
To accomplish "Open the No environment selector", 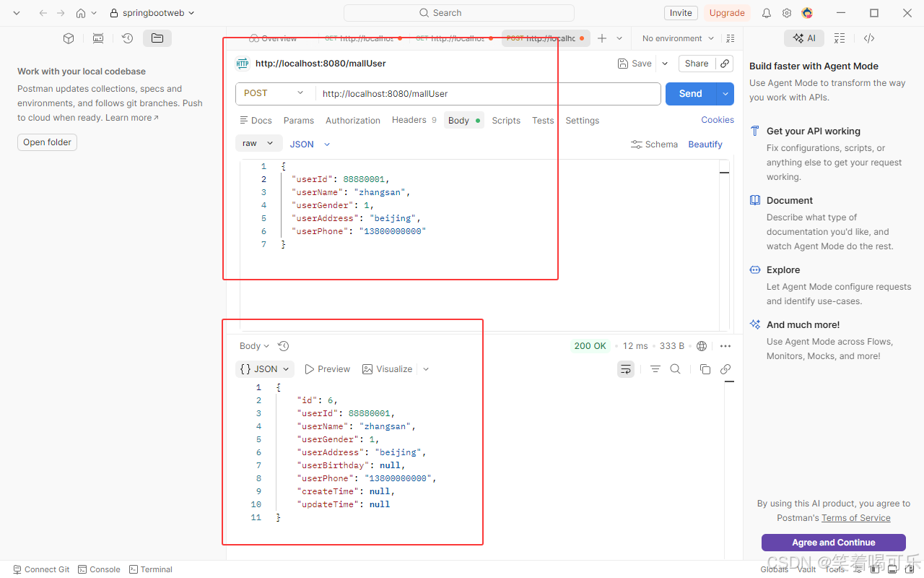I will [x=678, y=38].
